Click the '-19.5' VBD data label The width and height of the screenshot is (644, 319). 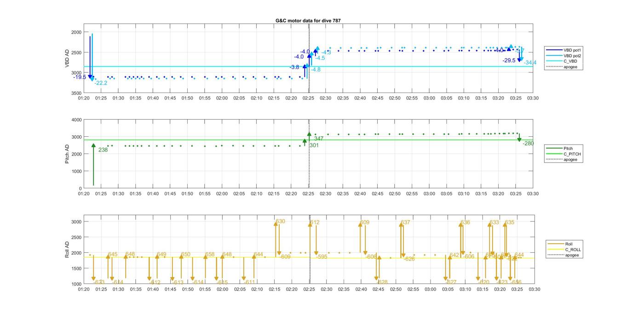coord(80,77)
